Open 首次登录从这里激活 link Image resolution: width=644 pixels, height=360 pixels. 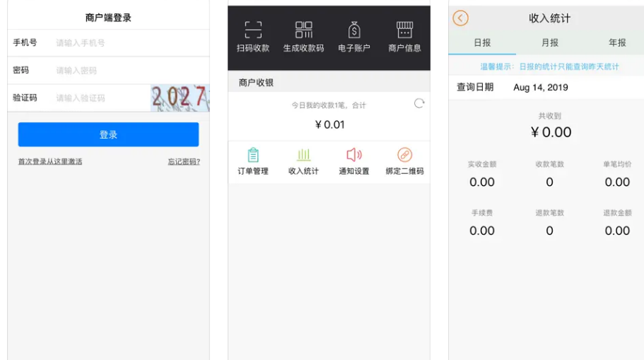50,161
